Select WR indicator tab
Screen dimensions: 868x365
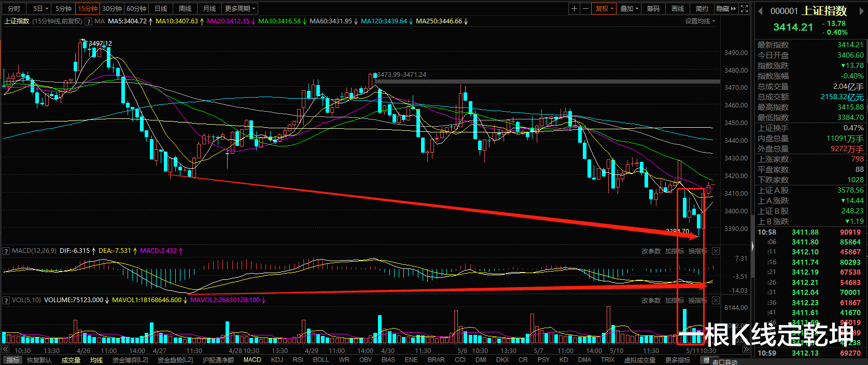pyautogui.click(x=344, y=360)
